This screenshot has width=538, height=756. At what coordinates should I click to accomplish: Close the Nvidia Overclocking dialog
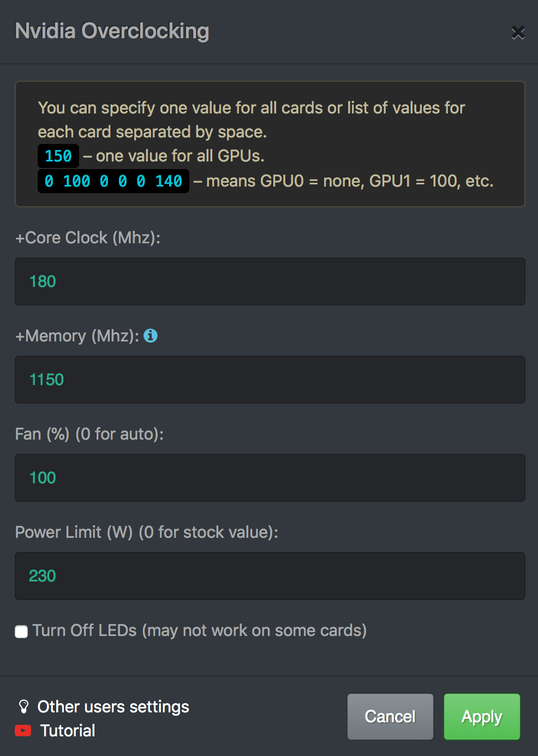click(518, 33)
